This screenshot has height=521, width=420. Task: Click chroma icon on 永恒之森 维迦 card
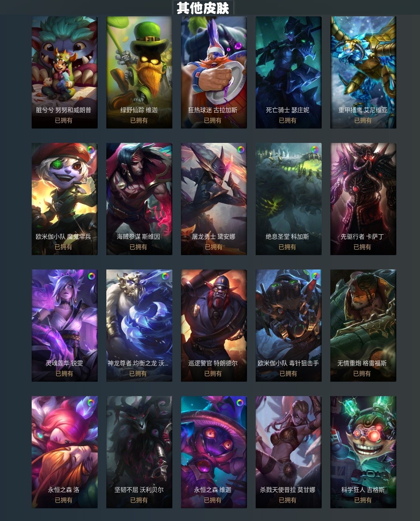(x=240, y=403)
